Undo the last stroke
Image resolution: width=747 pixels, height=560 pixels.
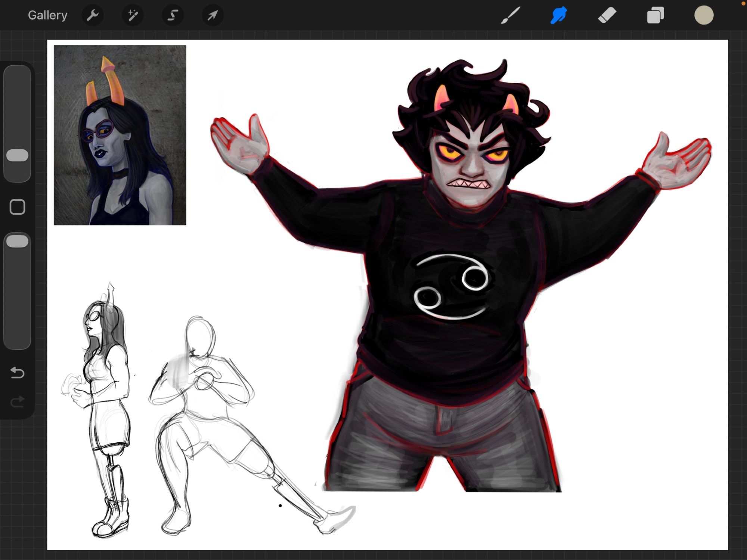pos(17,373)
